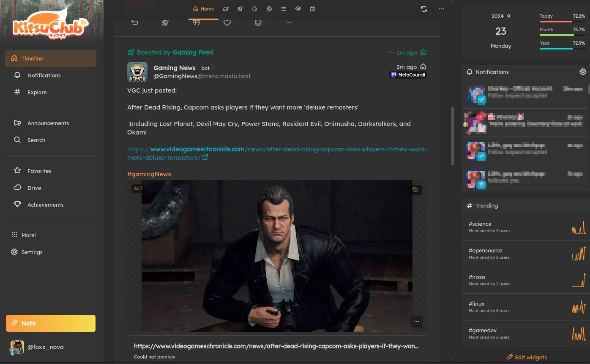
Task: Open the Gaming News display name
Action: (174, 68)
